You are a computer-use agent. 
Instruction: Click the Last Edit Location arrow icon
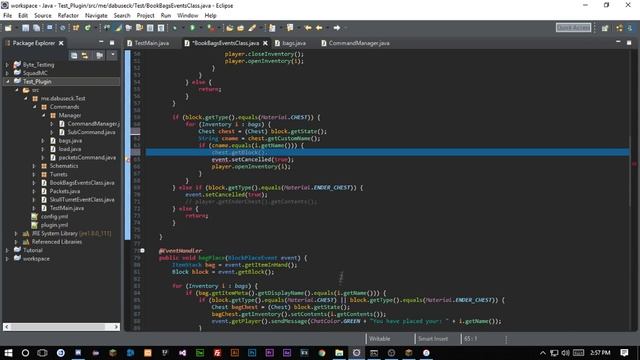click(x=308, y=28)
